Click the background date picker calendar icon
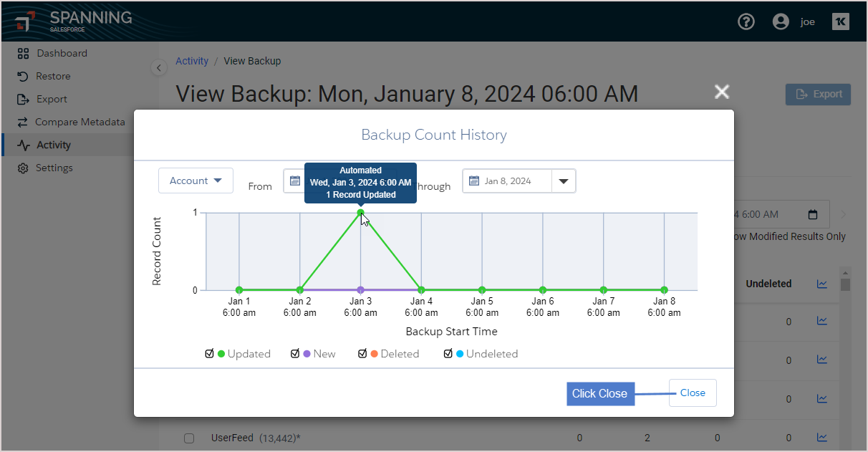 pos(813,214)
